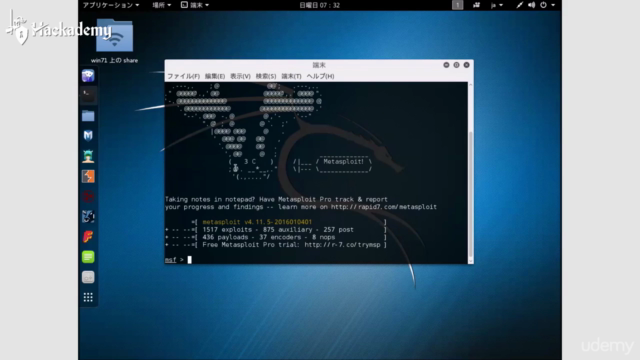Launch Terminal from the dock
This screenshot has width=640, height=360.
point(88,96)
